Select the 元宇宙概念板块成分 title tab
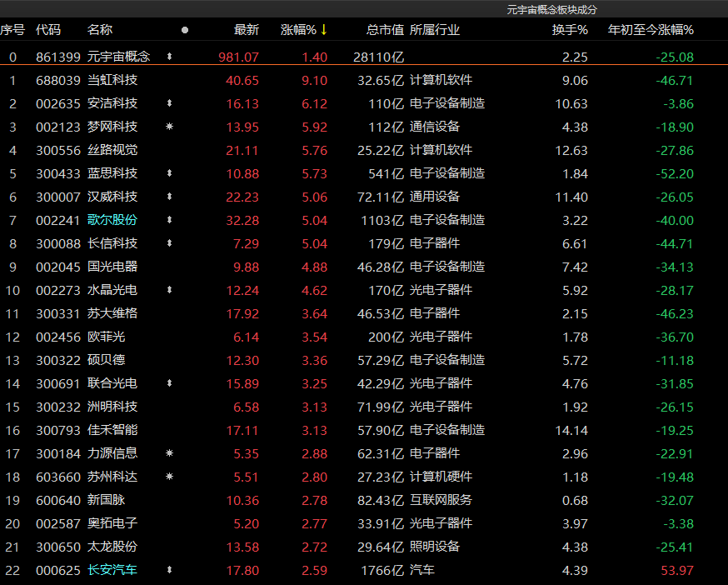This screenshot has width=728, height=585. tap(552, 9)
